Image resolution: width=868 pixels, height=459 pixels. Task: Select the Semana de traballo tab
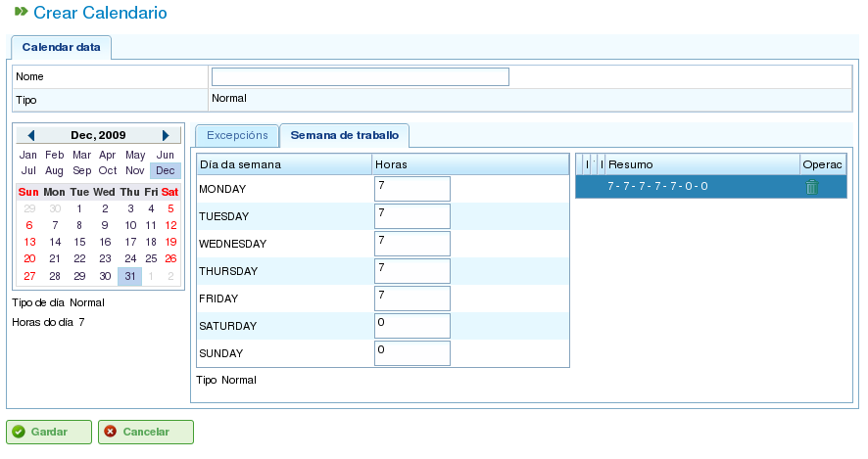tap(344, 136)
